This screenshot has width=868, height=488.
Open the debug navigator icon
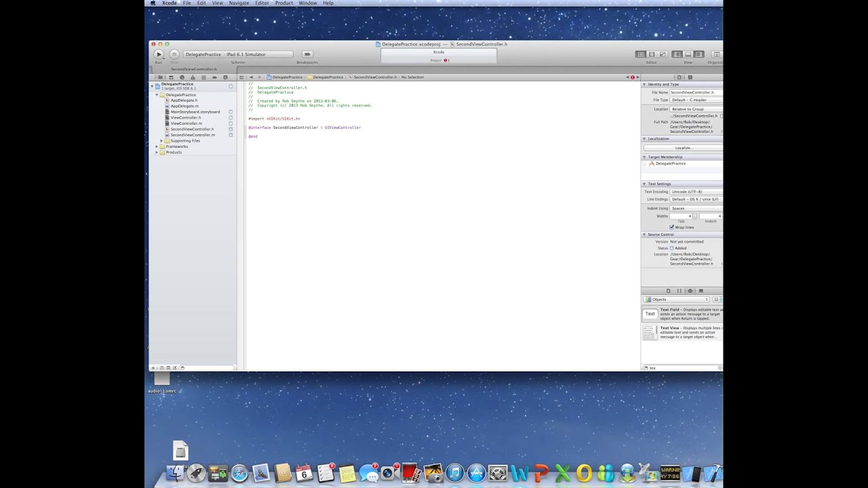point(203,77)
